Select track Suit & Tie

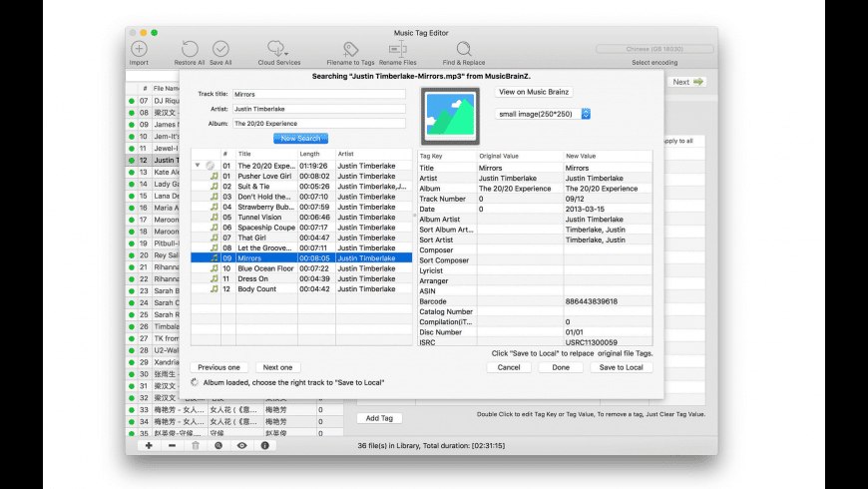(x=301, y=186)
